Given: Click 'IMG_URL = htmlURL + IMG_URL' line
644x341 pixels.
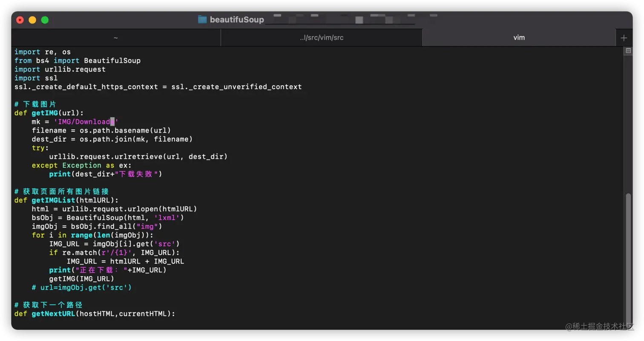Looking at the screenshot, I should tap(125, 261).
